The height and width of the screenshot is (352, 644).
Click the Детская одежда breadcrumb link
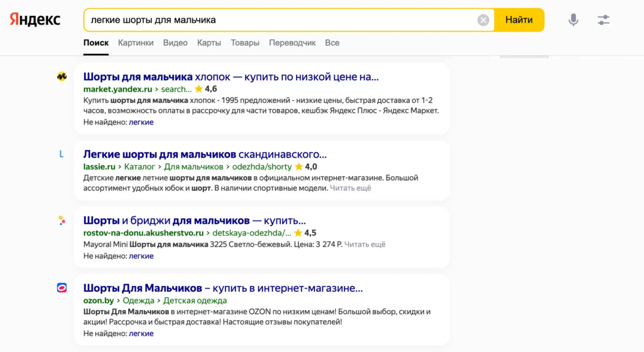[195, 301]
